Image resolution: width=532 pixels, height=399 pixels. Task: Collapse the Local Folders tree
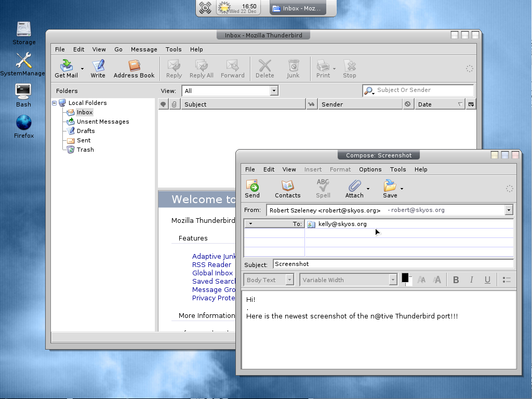point(54,103)
